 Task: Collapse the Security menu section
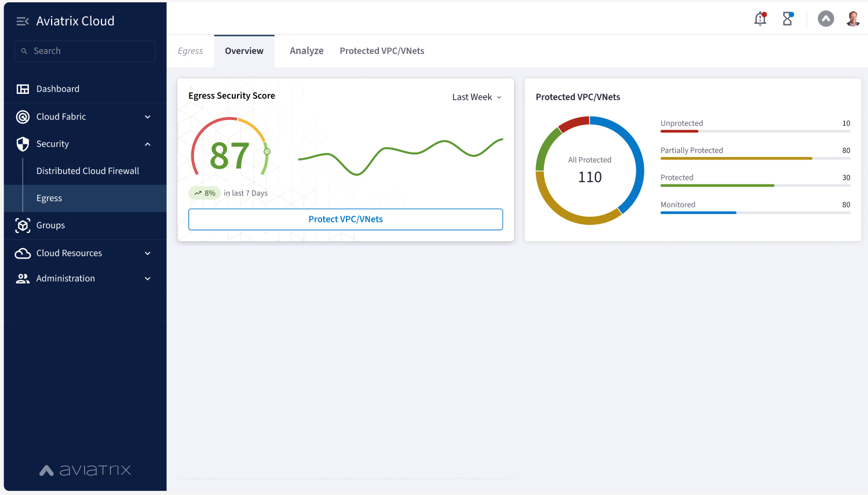pyautogui.click(x=148, y=144)
